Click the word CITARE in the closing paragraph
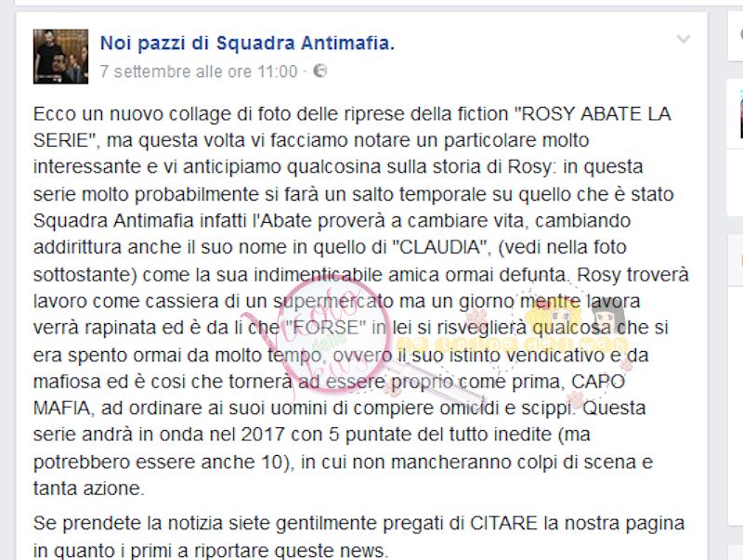Viewport: 743px width, 560px height. (x=503, y=524)
